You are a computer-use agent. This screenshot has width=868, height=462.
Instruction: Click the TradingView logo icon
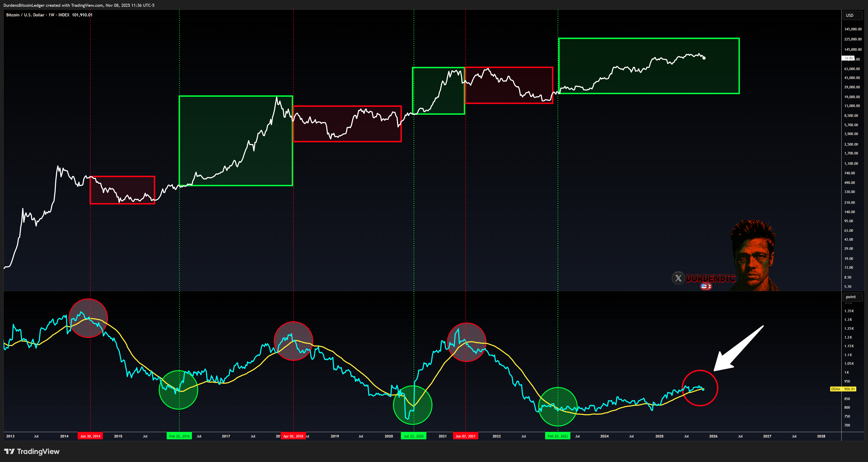[9, 451]
